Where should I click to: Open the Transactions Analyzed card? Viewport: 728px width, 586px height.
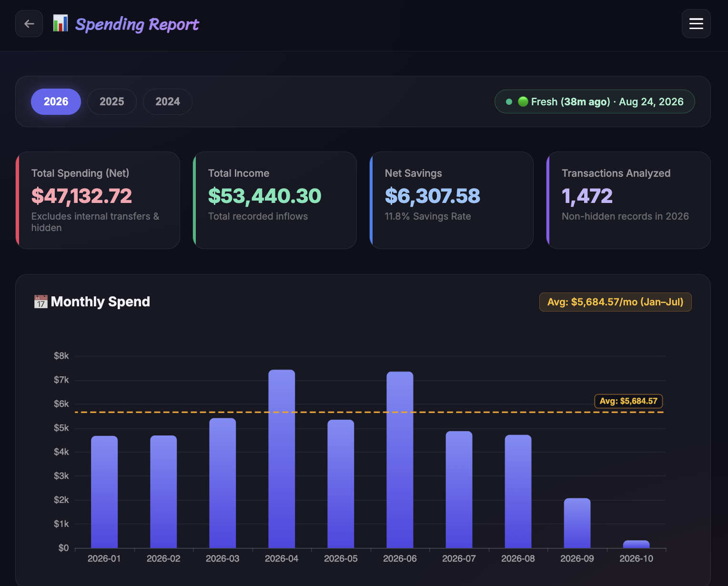click(628, 200)
